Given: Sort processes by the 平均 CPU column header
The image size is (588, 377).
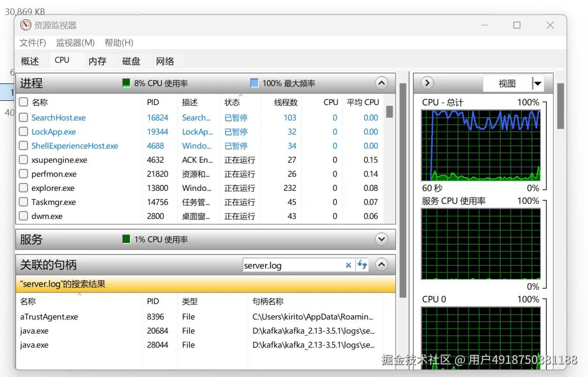Looking at the screenshot, I should click(363, 102).
